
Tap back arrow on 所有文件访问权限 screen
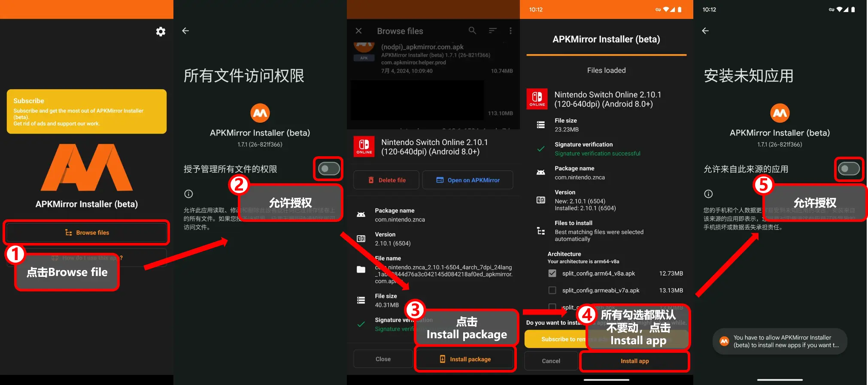(x=185, y=31)
